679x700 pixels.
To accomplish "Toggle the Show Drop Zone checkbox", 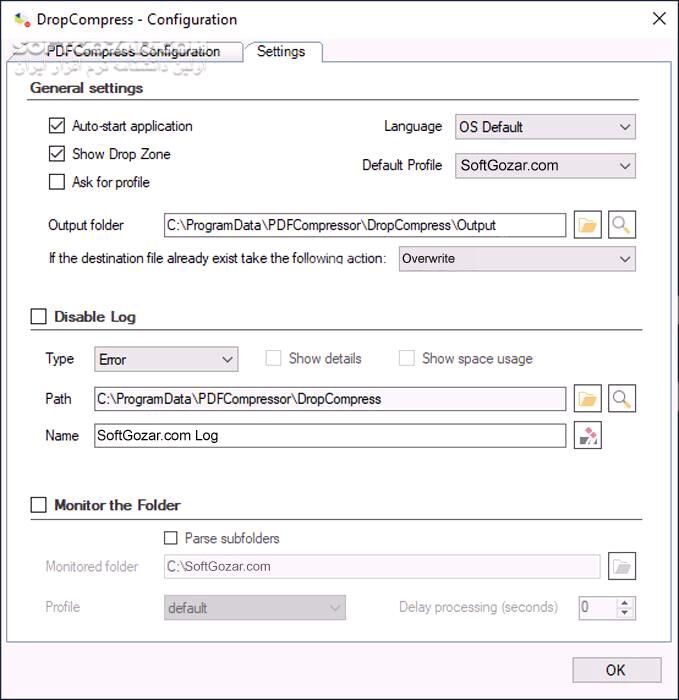I will [x=57, y=154].
